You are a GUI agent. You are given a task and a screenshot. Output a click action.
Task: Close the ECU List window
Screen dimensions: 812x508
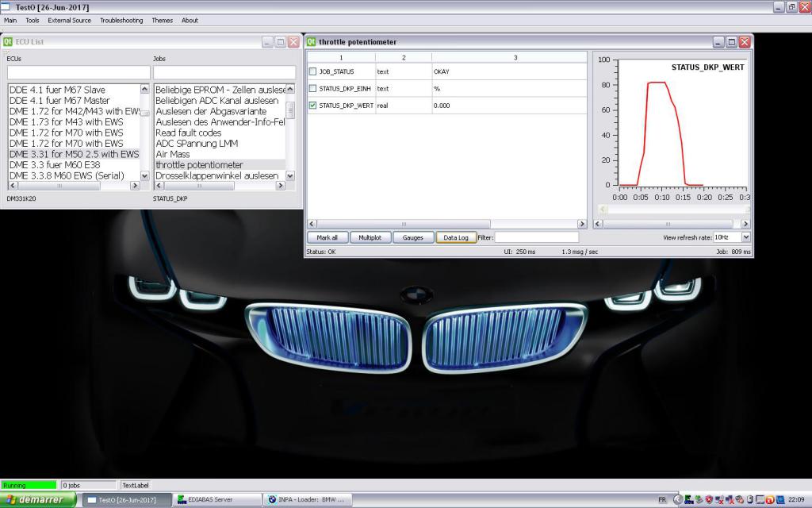(293, 42)
